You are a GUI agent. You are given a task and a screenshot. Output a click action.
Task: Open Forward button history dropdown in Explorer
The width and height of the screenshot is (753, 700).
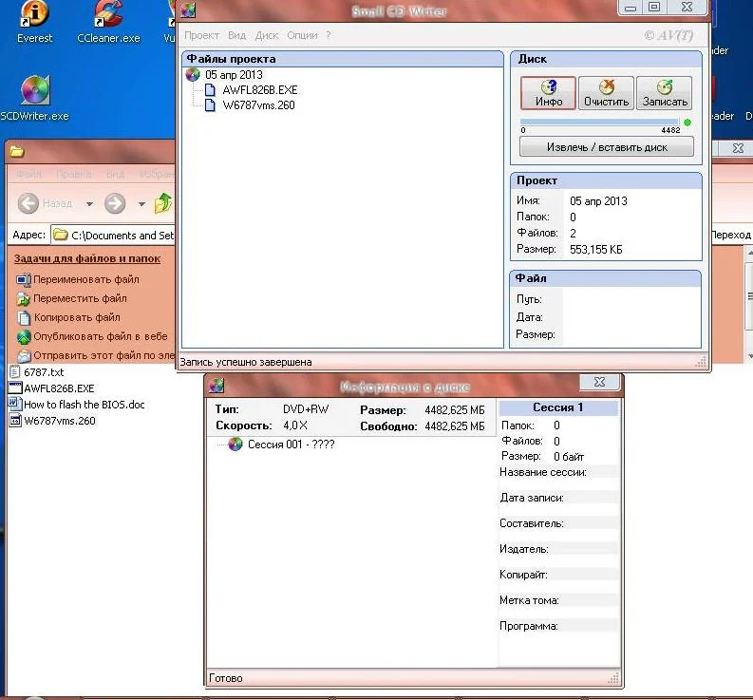point(141,204)
